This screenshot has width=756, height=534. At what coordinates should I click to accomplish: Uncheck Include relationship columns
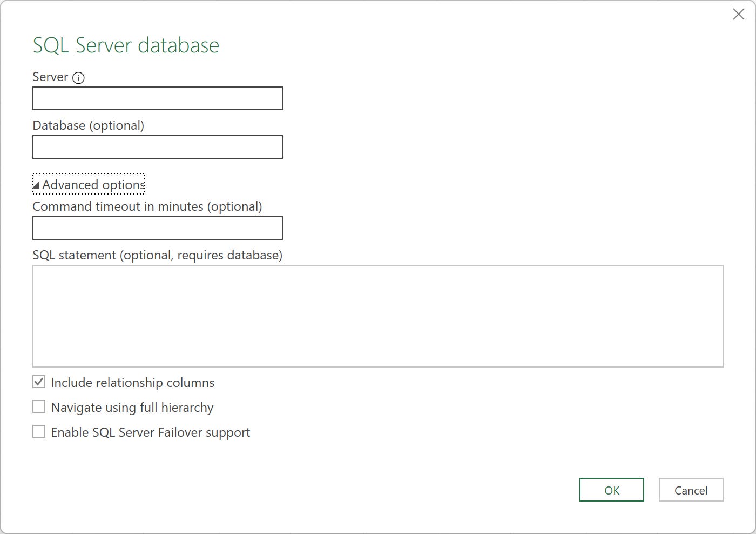39,382
